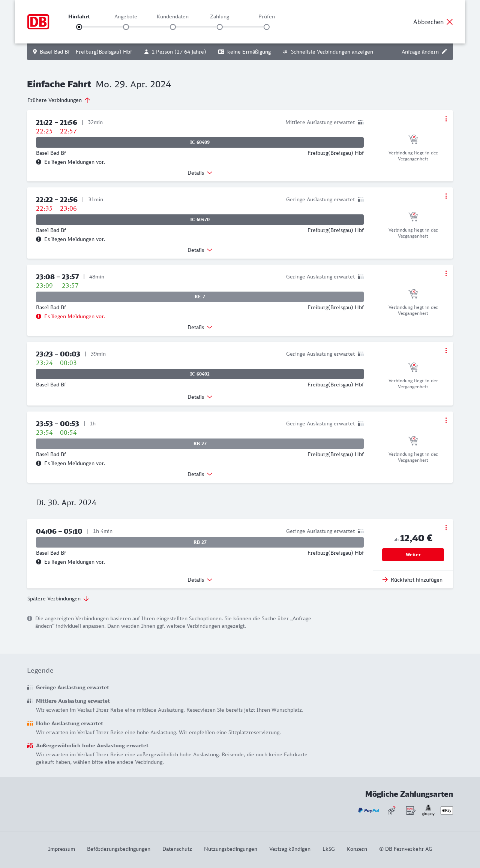This screenshot has height=868, width=480.
Task: Click the DB logo
Action: click(38, 22)
